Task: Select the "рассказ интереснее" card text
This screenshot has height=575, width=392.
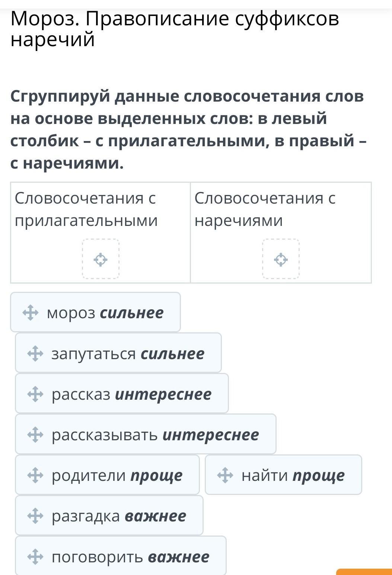Action: pyautogui.click(x=131, y=394)
